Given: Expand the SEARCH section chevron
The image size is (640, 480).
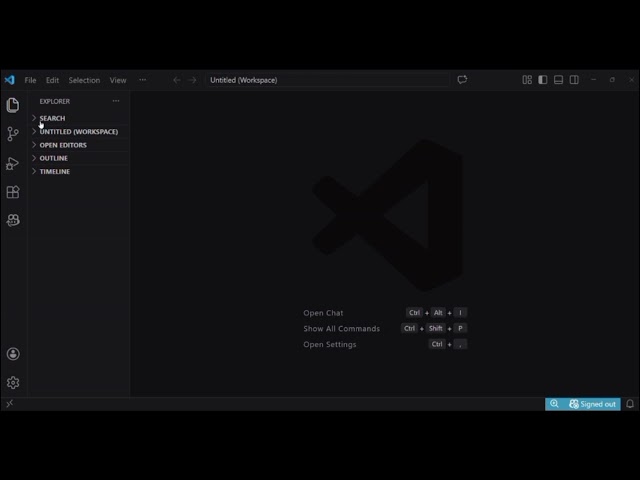Looking at the screenshot, I should (x=34, y=118).
